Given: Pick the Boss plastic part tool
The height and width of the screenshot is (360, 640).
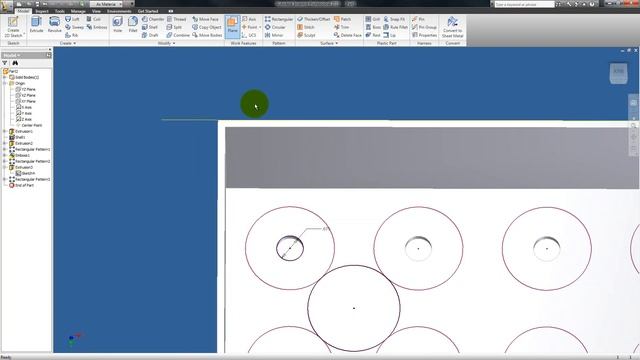Looking at the screenshot, I should click(x=373, y=27).
